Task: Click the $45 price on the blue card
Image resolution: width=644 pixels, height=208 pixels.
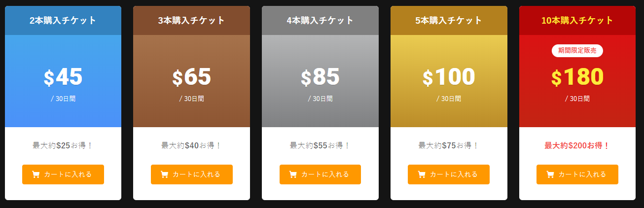Action: [63, 77]
